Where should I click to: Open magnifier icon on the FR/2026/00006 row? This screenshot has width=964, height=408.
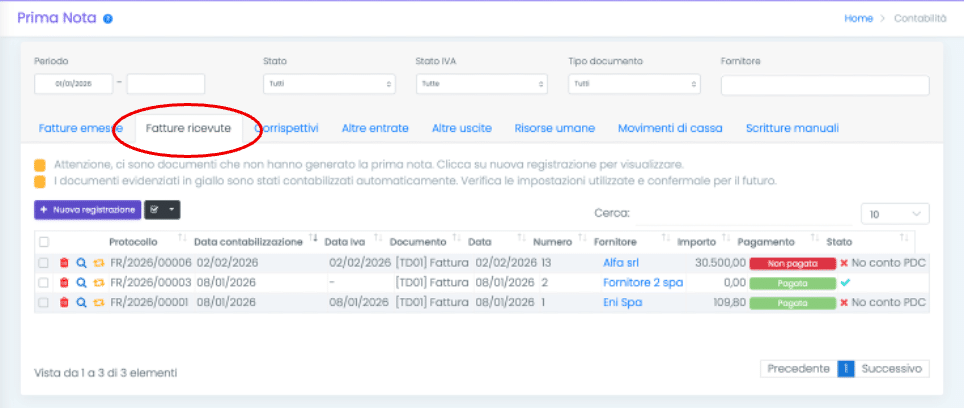point(82,263)
